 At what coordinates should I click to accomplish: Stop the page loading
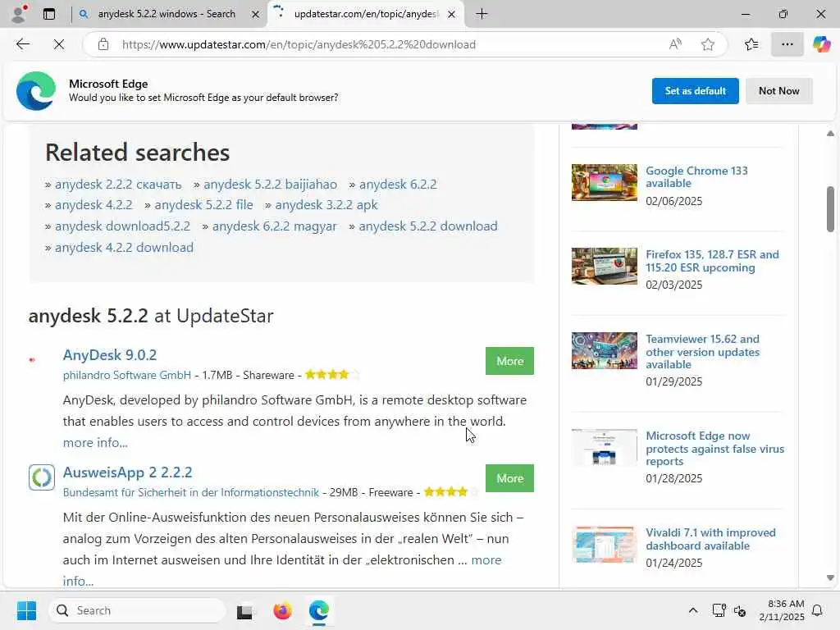pos(59,44)
